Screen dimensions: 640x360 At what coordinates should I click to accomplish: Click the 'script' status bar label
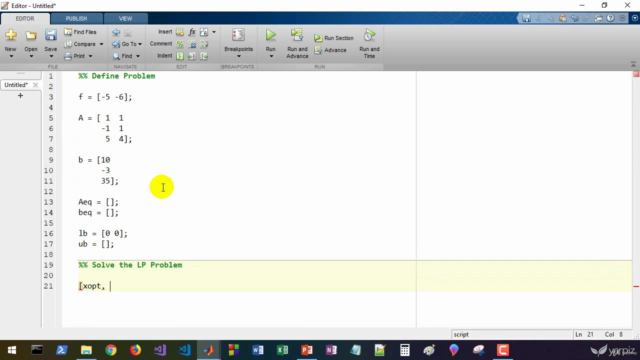click(x=461, y=334)
